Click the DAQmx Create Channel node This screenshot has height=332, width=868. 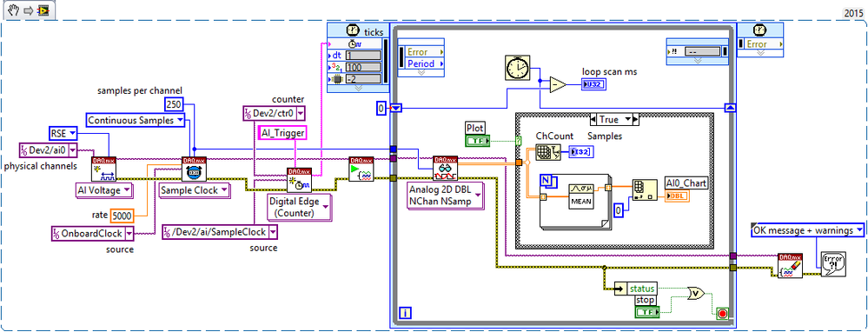[103, 169]
